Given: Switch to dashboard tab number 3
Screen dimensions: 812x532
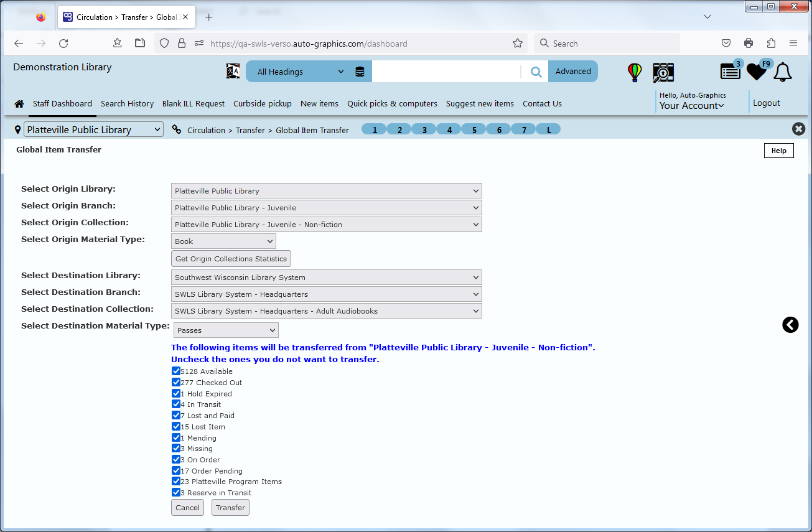Looking at the screenshot, I should (424, 129).
